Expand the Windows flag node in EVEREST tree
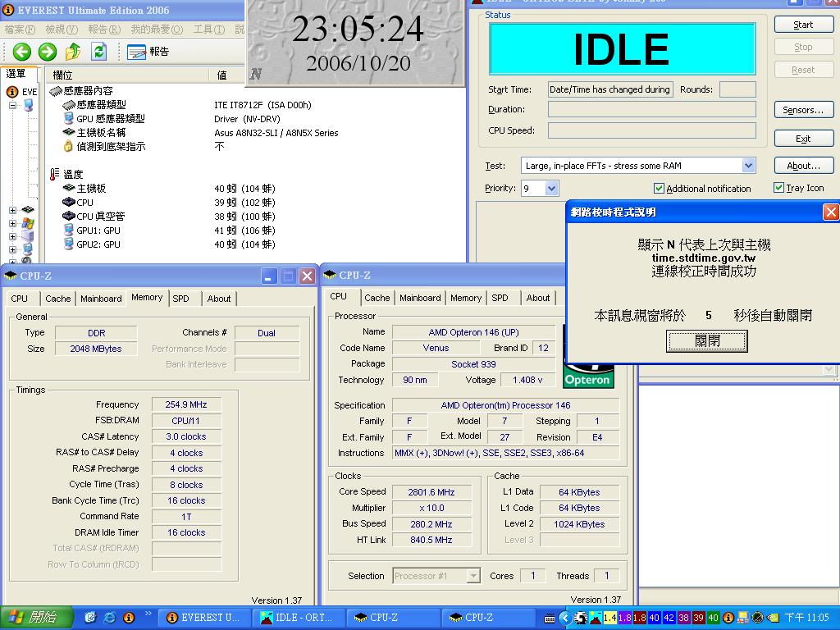Image resolution: width=840 pixels, height=630 pixels. tap(13, 223)
